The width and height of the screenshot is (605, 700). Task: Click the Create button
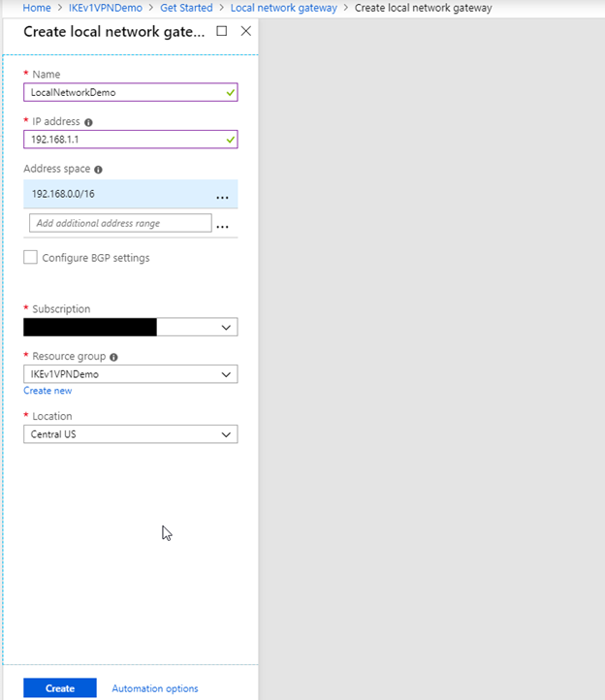[x=60, y=688]
